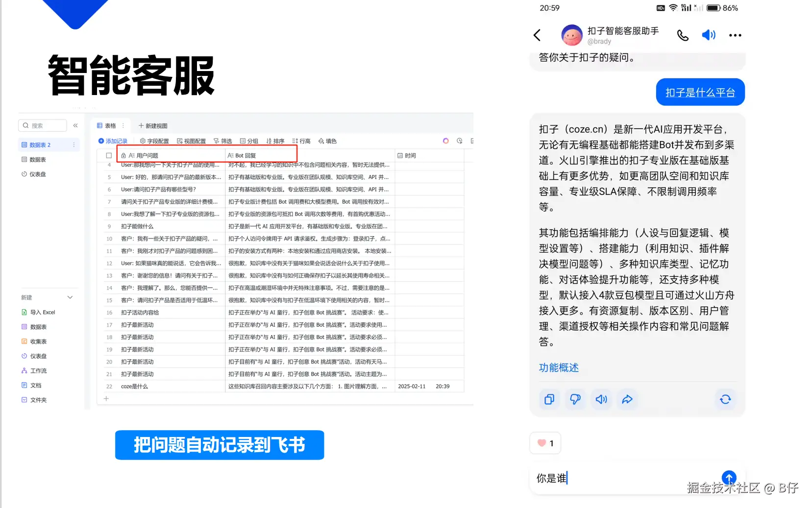Open the 分组 grouping tool
Screen dimensions: 812x508
[x=249, y=141]
